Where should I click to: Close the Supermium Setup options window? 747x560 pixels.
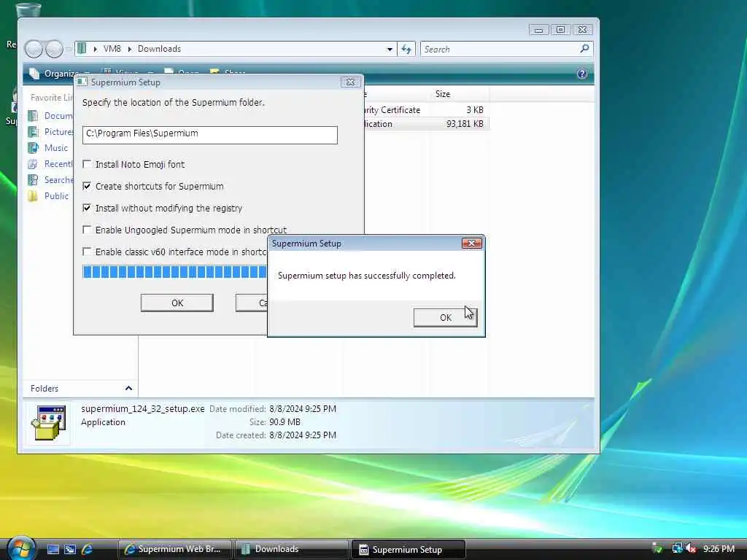350,82
